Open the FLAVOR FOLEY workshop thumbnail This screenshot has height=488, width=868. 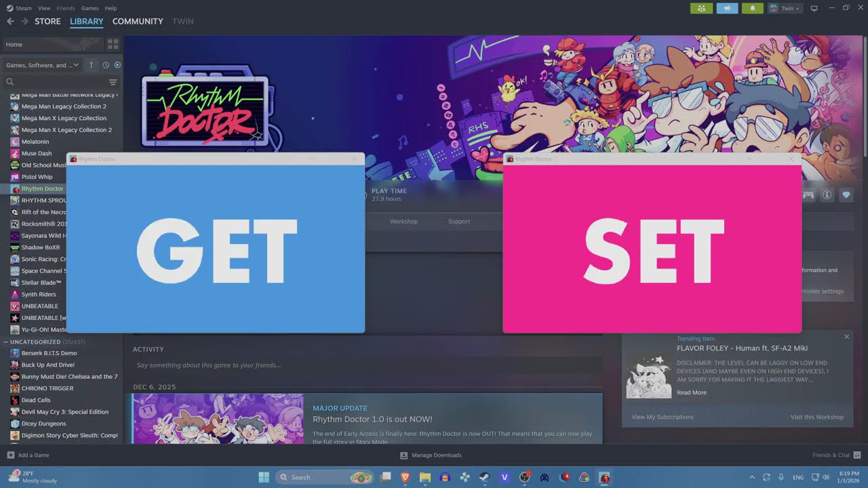point(649,375)
